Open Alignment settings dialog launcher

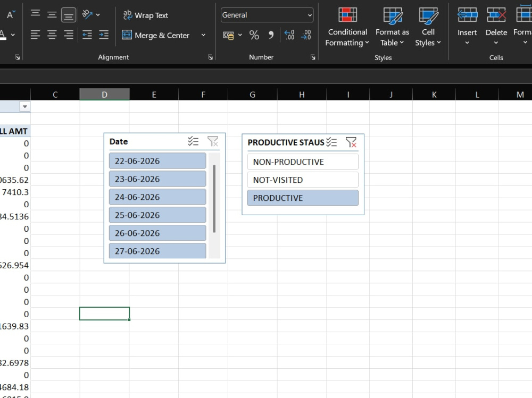point(210,57)
